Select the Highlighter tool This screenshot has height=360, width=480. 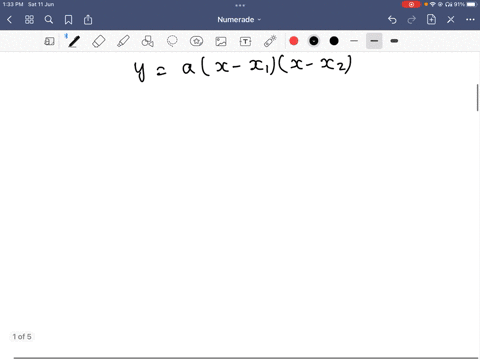click(123, 41)
